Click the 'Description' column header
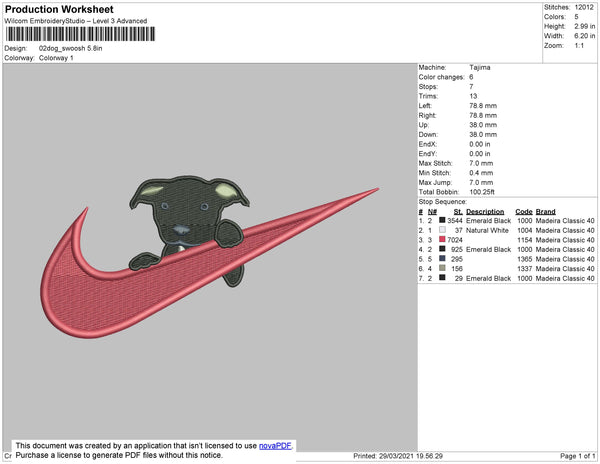This screenshot has height=464, width=600. (x=485, y=212)
